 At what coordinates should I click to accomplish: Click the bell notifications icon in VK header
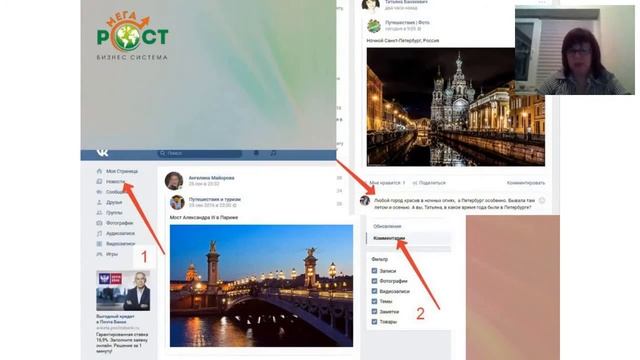coord(256,153)
